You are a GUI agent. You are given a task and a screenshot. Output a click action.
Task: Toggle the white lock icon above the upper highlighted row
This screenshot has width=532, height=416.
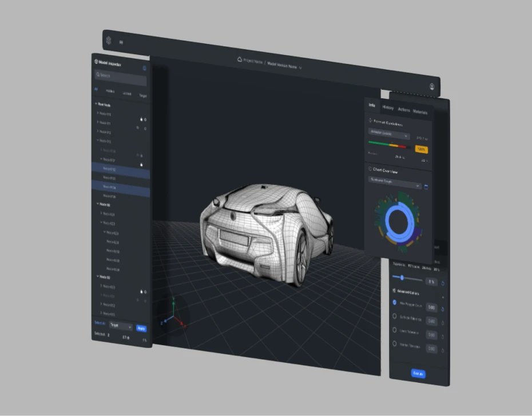(x=141, y=165)
